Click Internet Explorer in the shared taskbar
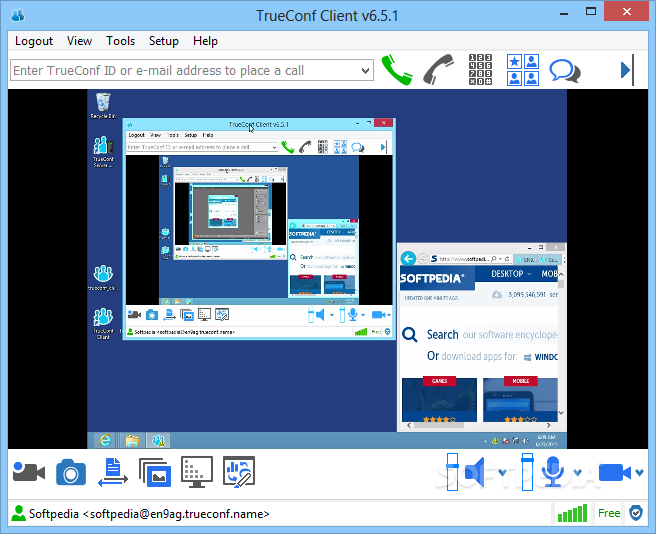This screenshot has width=656, height=534. [x=105, y=441]
